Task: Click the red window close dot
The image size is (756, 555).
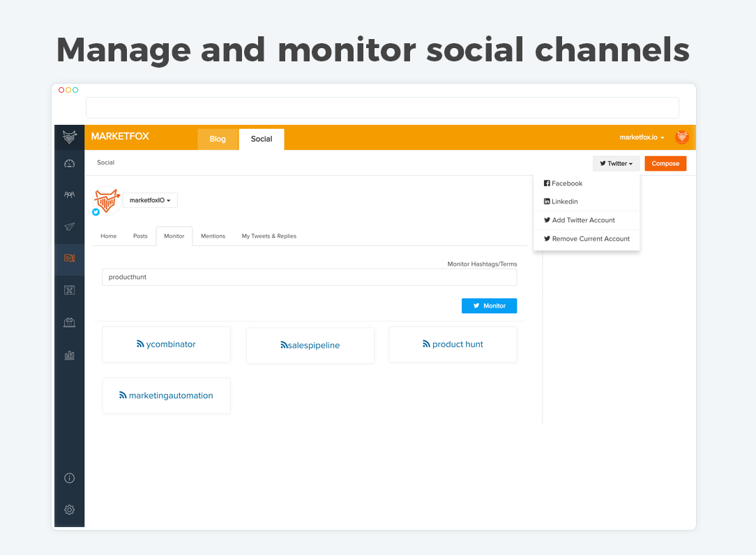Action: tap(61, 90)
